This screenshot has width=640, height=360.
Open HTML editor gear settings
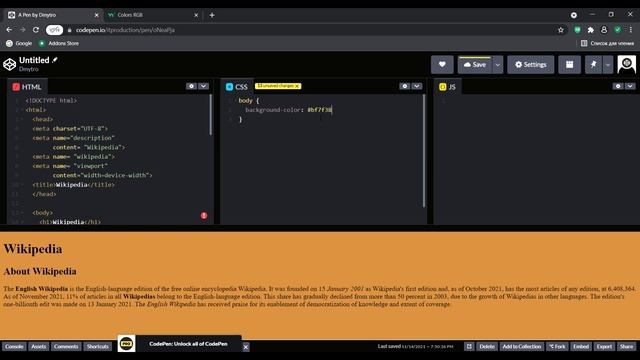(191, 86)
